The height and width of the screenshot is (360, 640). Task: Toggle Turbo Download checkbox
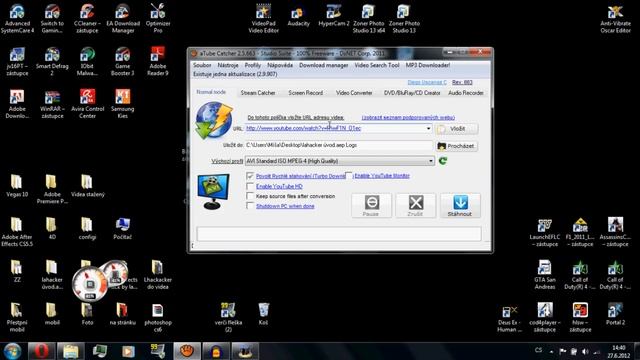coord(250,176)
